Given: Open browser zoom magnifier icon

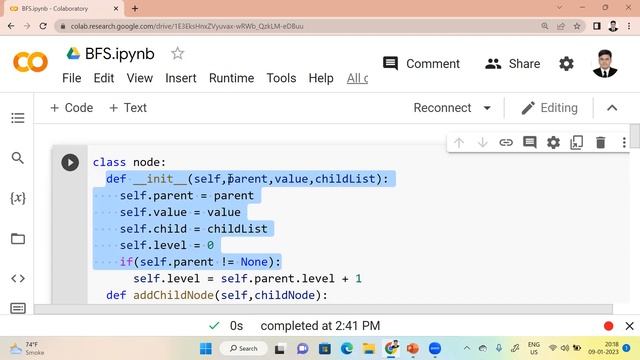Looking at the screenshot, I should 544,26.
